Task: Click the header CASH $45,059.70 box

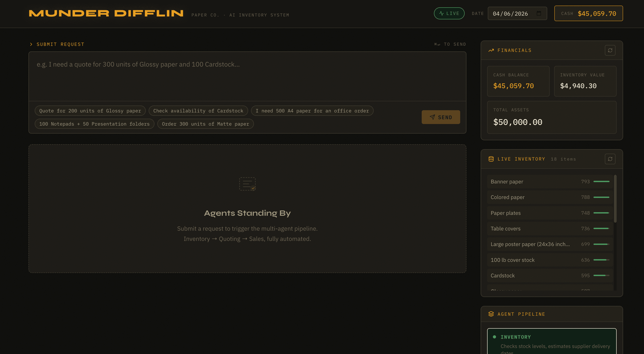Action: click(589, 13)
